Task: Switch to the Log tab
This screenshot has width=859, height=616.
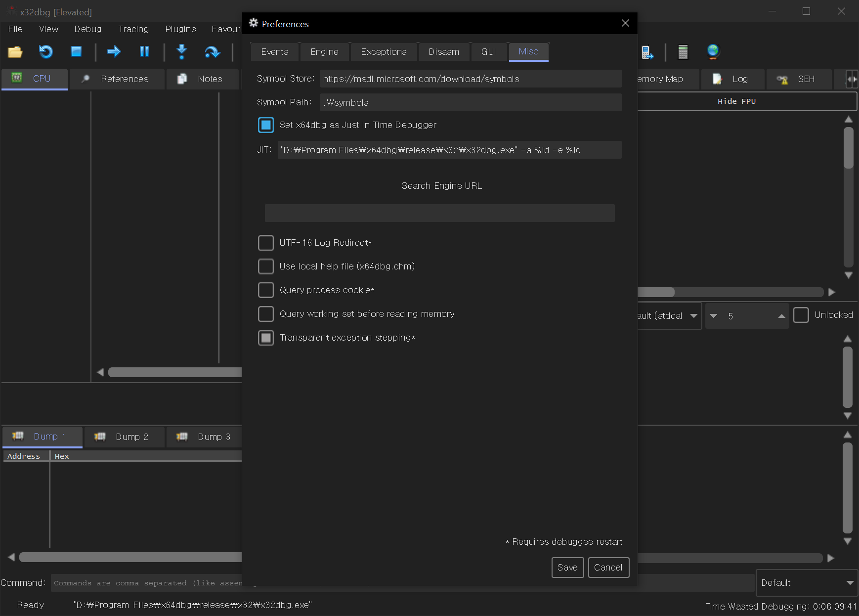Action: tap(732, 79)
